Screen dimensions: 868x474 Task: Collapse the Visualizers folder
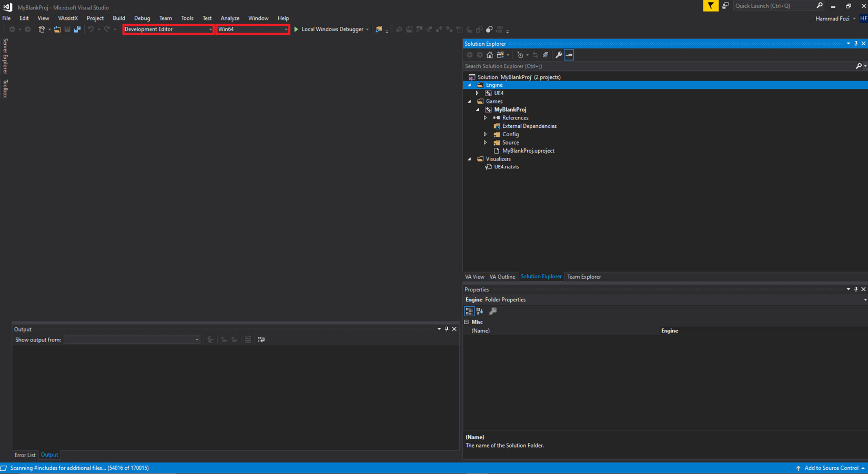470,159
